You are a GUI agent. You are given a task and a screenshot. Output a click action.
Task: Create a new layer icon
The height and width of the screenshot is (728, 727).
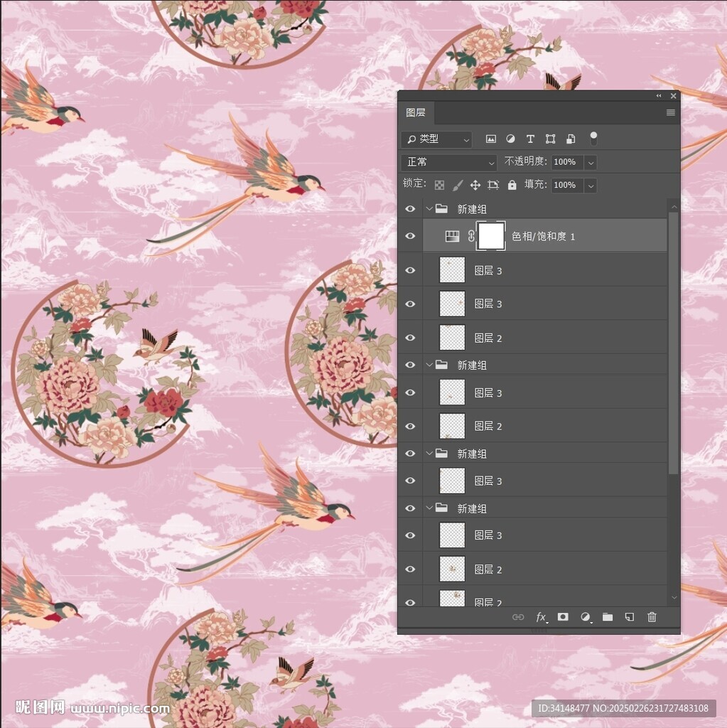(x=630, y=617)
